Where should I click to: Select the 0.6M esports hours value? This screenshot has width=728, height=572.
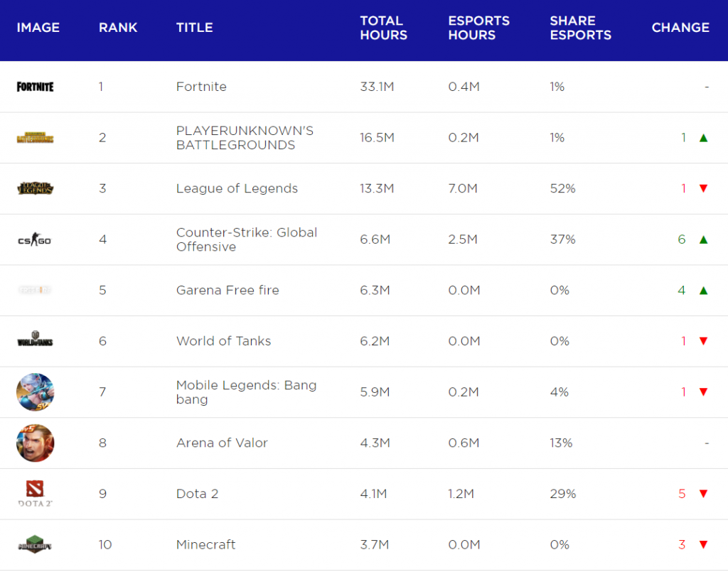pyautogui.click(x=464, y=443)
